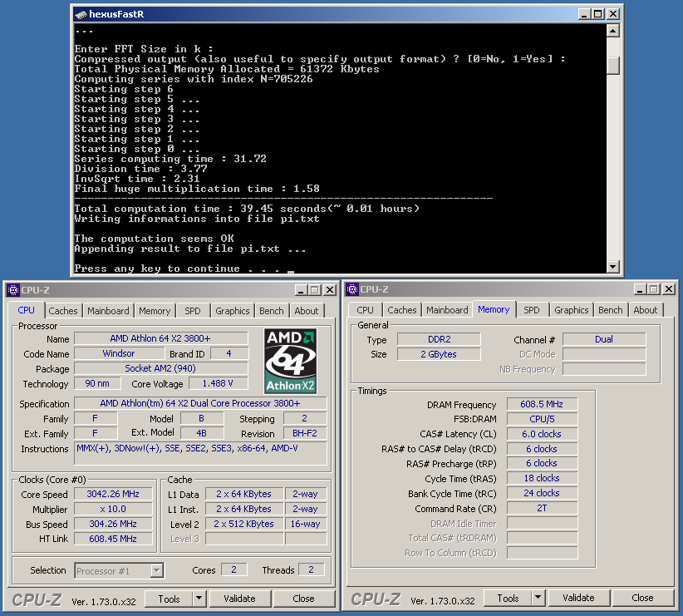Click console scrollbar down arrow
The image size is (683, 616).
coord(613,266)
